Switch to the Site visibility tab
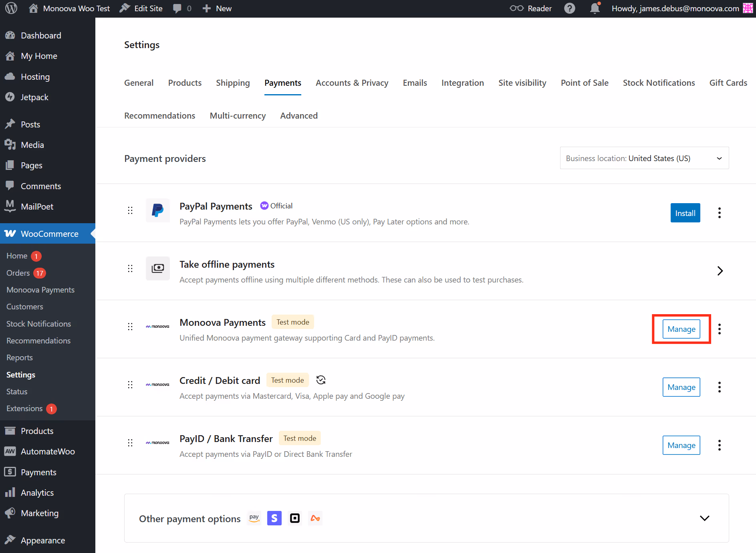Screen dimensions: 756x553 coord(522,83)
